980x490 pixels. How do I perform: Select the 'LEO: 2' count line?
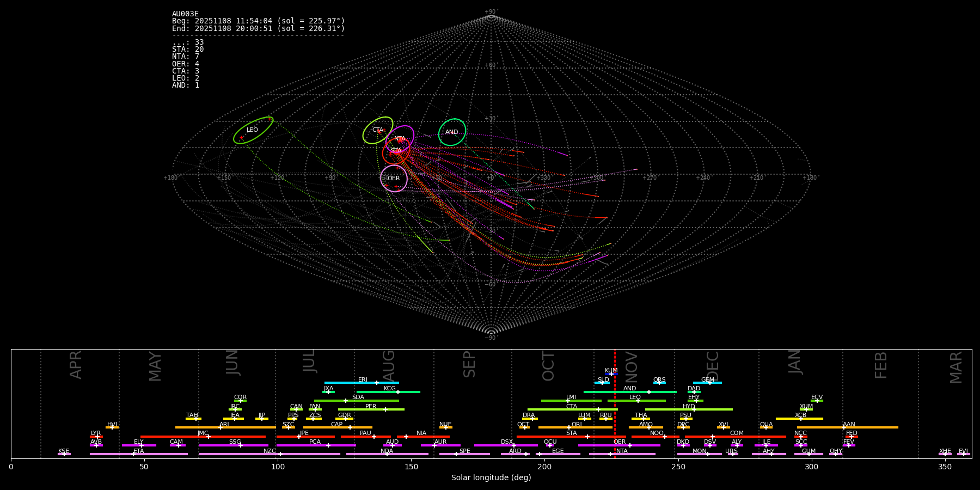pos(186,78)
